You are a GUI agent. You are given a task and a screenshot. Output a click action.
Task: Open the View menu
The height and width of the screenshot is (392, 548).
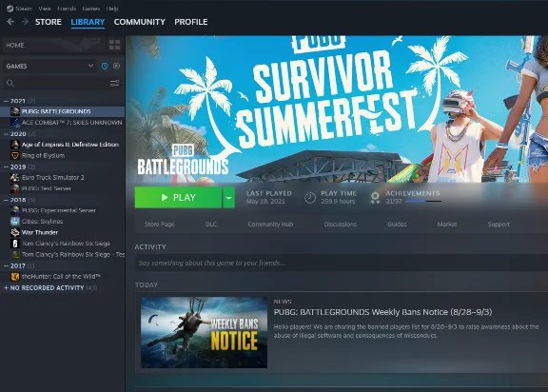(x=45, y=9)
